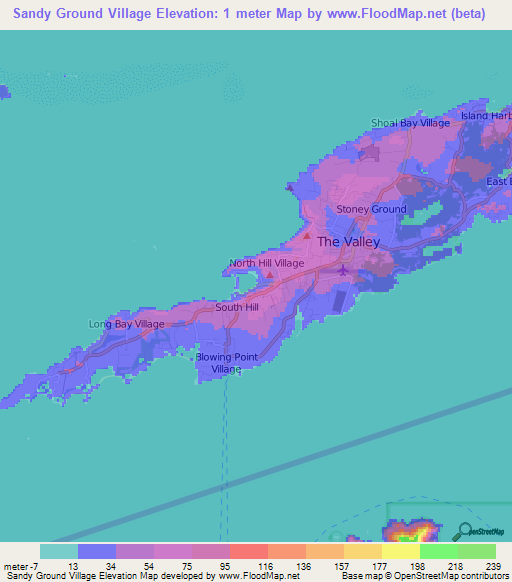The height and width of the screenshot is (582, 512).
Task: Click the dark triangle marker on the northwest coast
Action: tap(290, 187)
